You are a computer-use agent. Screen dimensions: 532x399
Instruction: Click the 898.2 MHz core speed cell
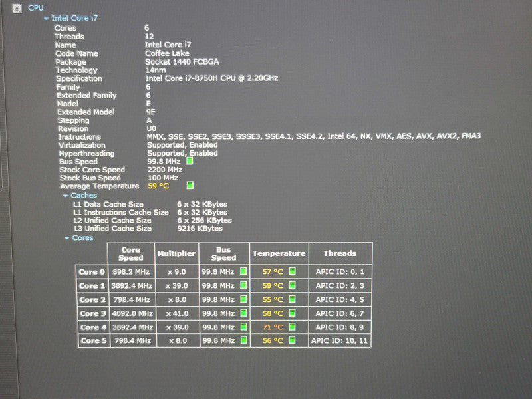point(130,272)
